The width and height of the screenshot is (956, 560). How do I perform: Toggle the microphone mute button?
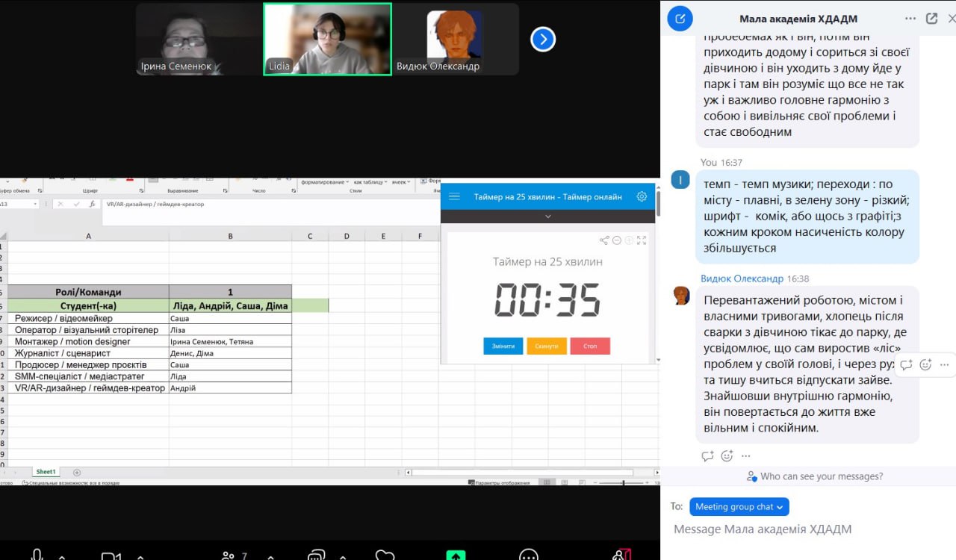pyautogui.click(x=37, y=555)
